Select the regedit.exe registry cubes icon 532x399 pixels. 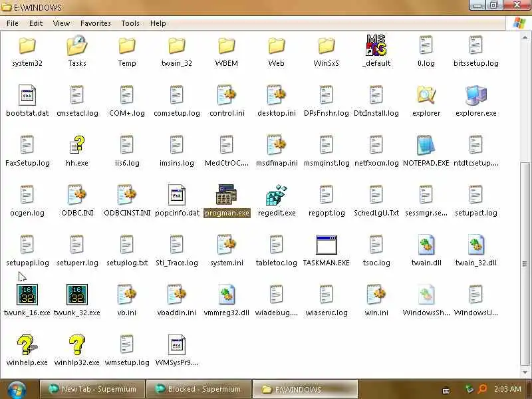click(277, 195)
